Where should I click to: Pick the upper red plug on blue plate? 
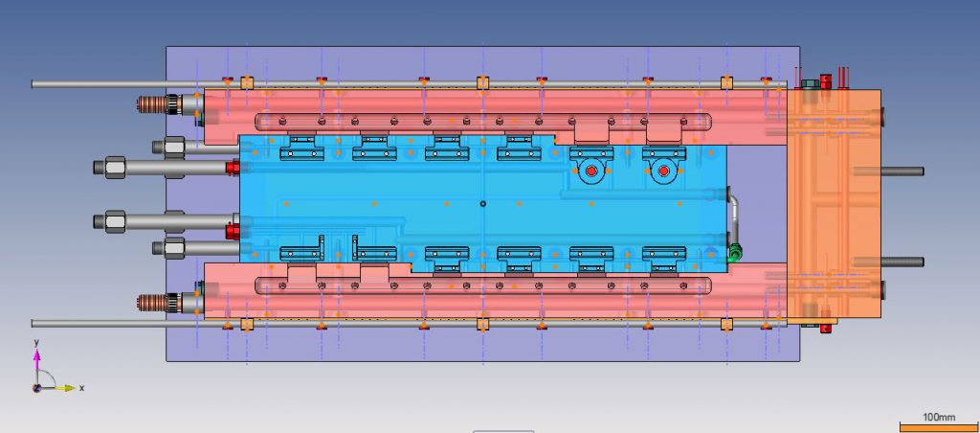[x=234, y=167]
